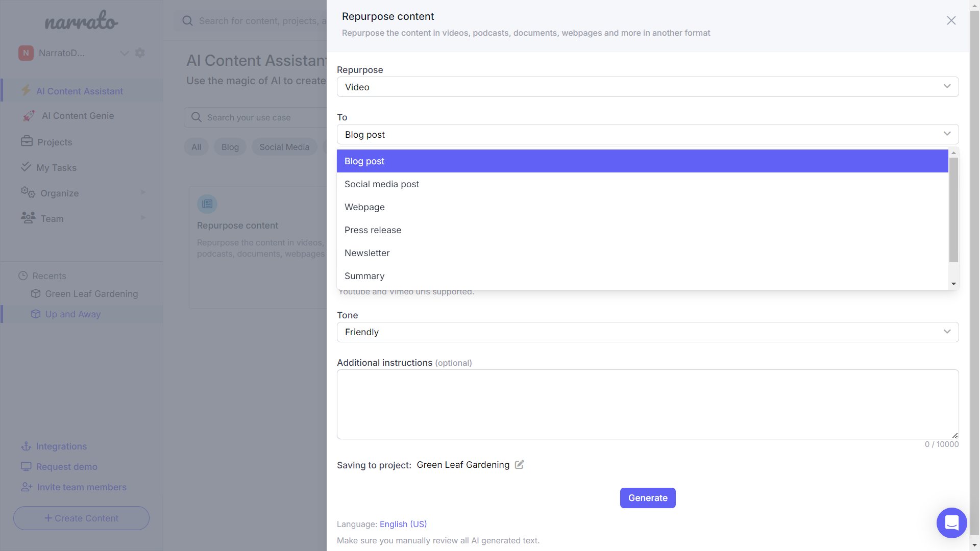Screen dimensions: 980x551
Task: Focus the Additional instructions text area
Action: coord(647,404)
